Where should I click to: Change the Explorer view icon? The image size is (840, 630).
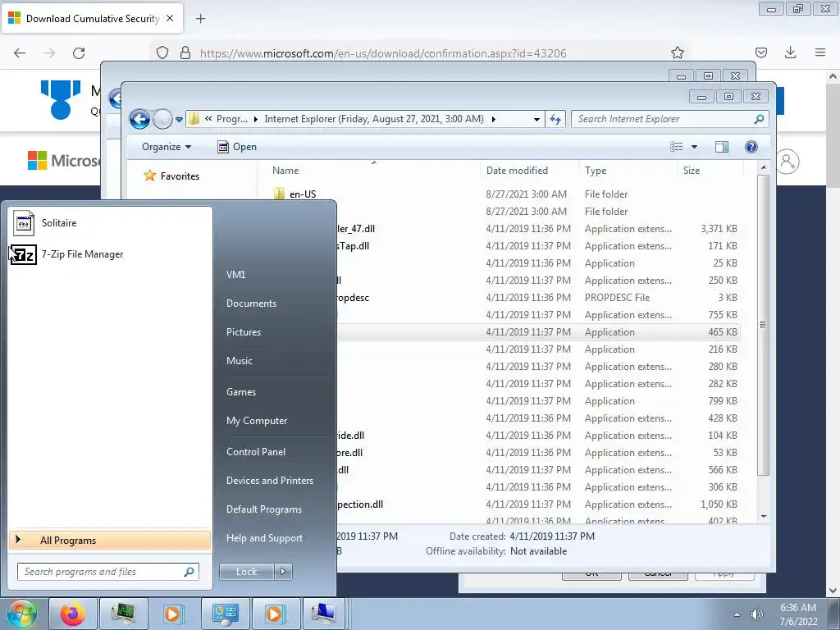[x=677, y=147]
